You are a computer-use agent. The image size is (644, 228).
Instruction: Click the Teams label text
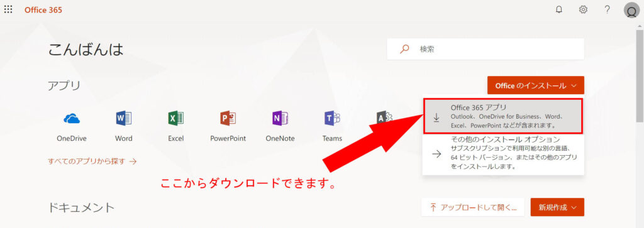point(332,139)
